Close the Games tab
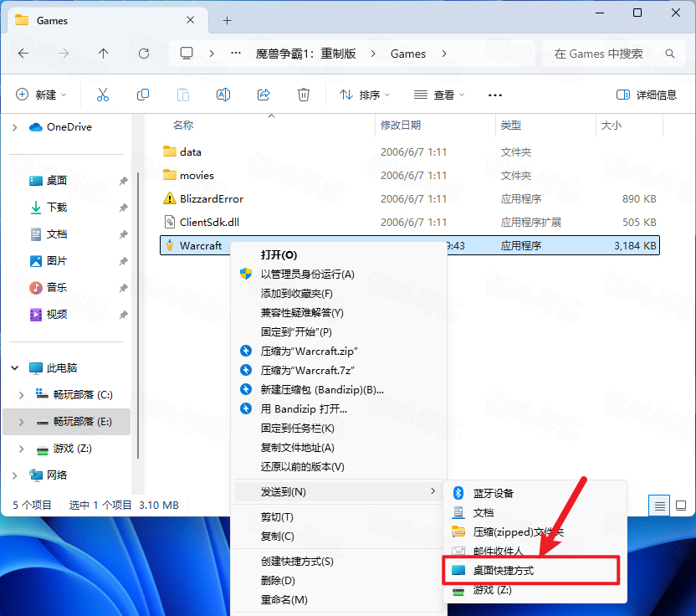Screen dimensions: 696x616 [191, 20]
